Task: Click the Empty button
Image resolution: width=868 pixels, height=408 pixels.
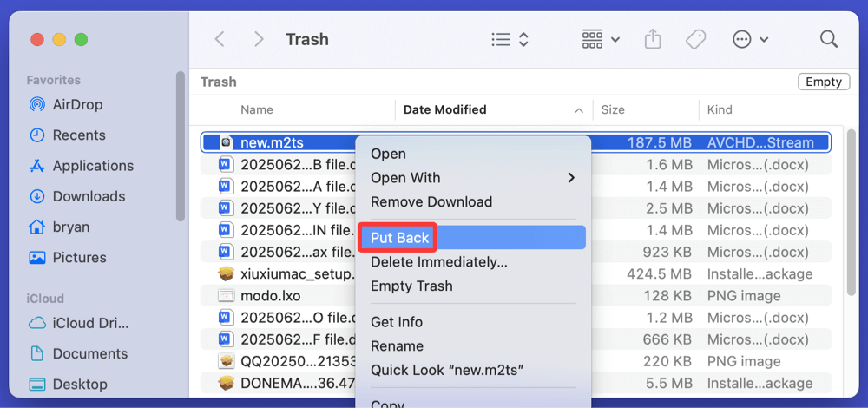Action: point(824,82)
